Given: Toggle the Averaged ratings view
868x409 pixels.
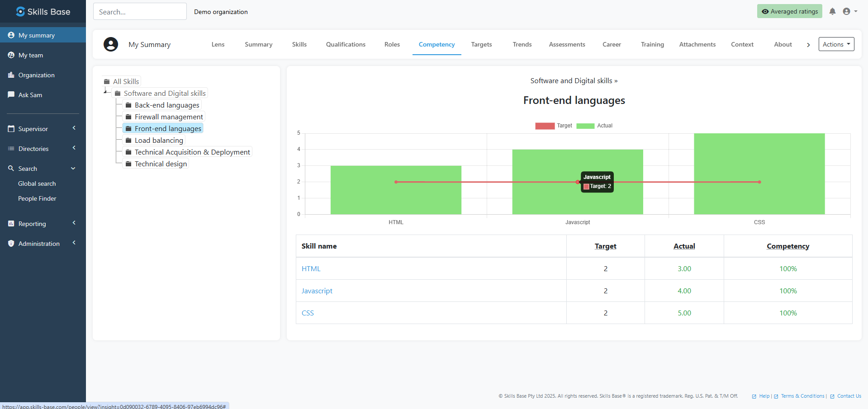Looking at the screenshot, I should coord(789,11).
